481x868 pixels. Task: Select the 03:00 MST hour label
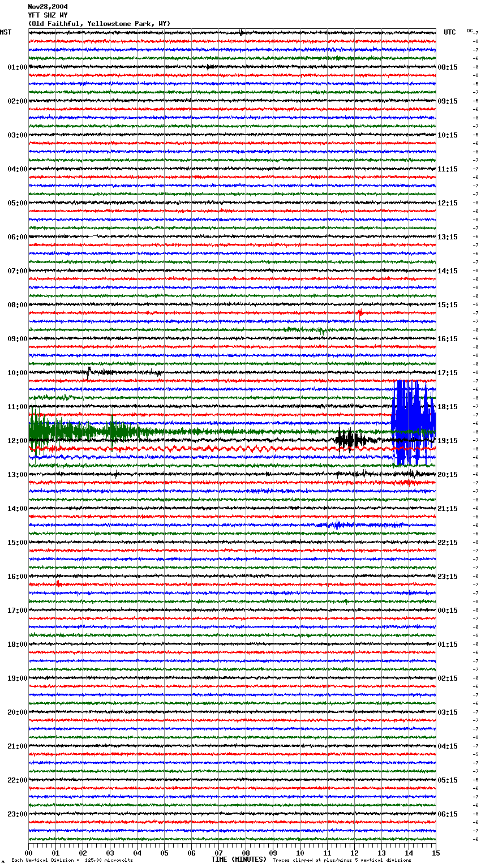click(18, 135)
